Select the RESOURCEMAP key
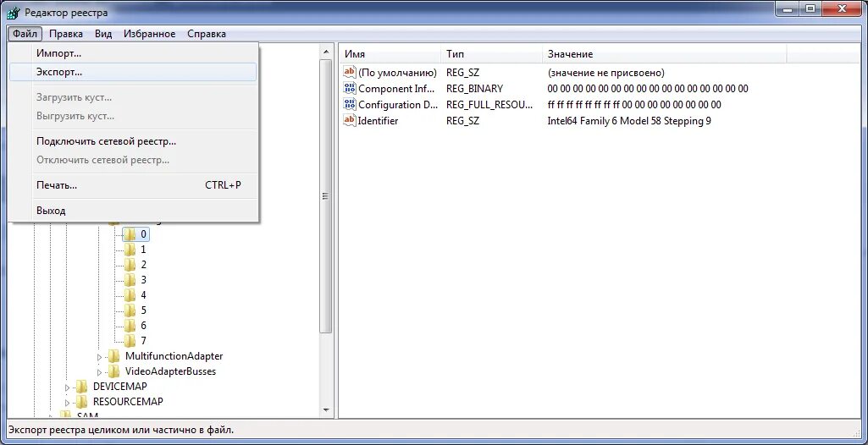This screenshot has width=868, height=445. (128, 401)
